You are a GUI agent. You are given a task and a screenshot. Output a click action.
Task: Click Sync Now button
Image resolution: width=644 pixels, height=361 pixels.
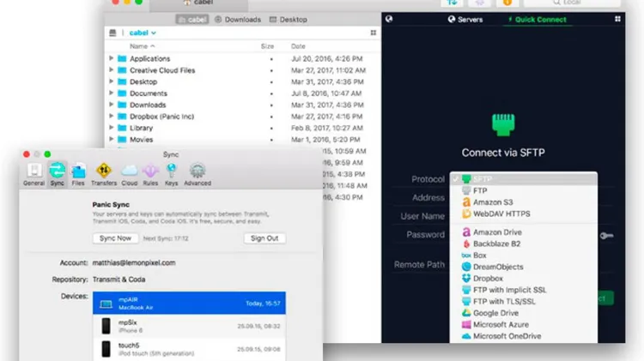115,238
